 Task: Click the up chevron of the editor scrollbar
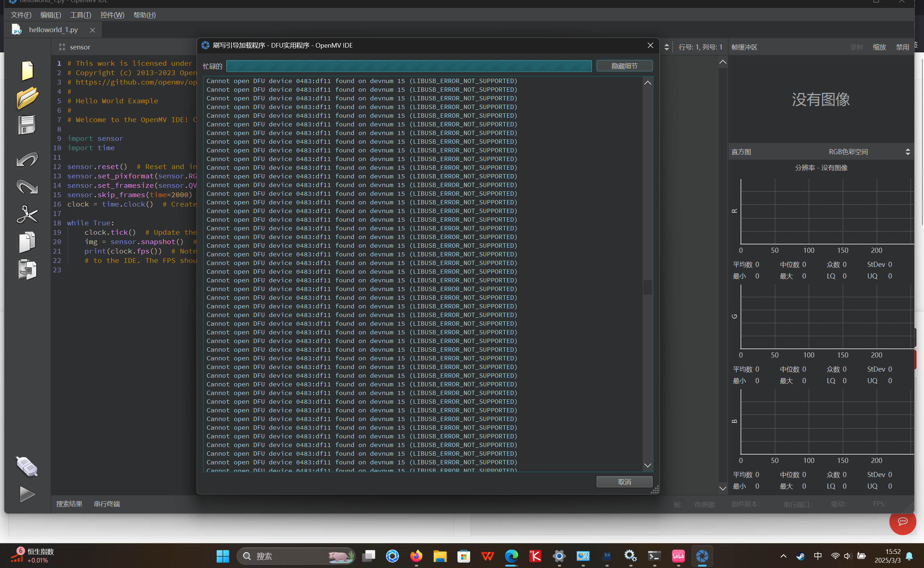coord(723,62)
